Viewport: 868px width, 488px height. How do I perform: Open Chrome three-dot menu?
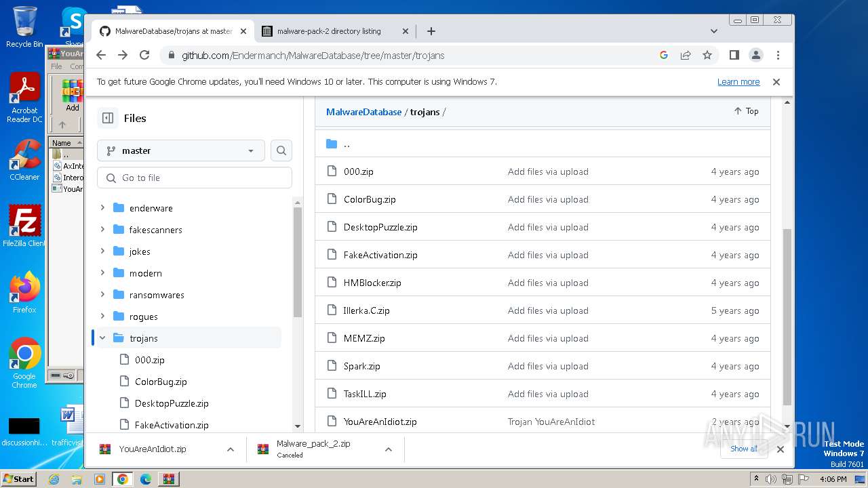pyautogui.click(x=778, y=55)
